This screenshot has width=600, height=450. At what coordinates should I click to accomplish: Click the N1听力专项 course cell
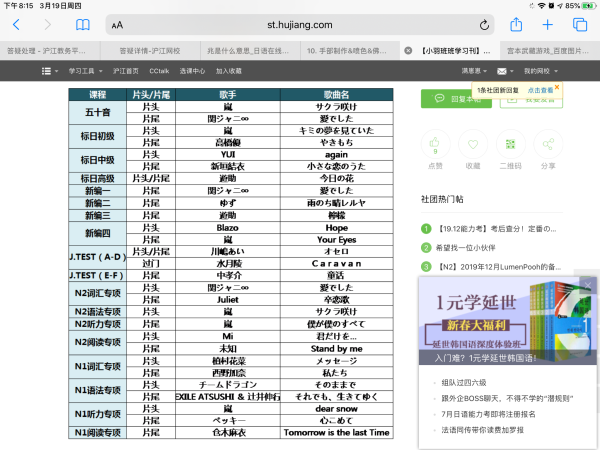[98, 414]
